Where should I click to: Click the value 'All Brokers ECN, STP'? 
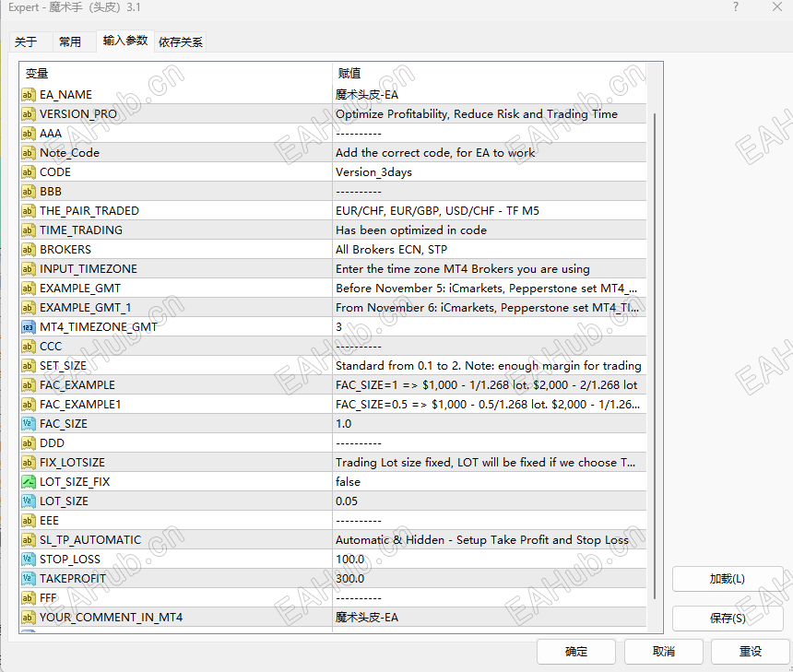pyautogui.click(x=392, y=249)
